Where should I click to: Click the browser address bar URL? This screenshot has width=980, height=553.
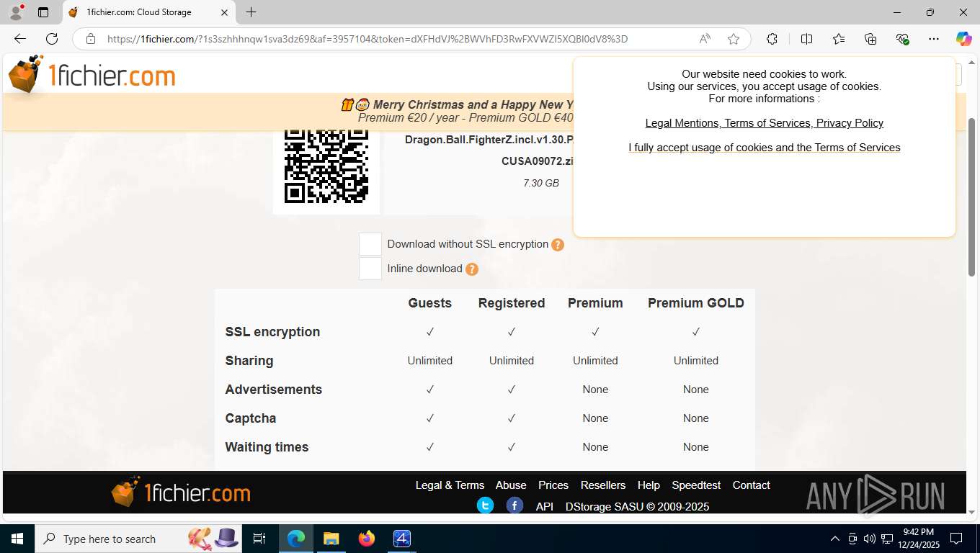click(x=367, y=39)
